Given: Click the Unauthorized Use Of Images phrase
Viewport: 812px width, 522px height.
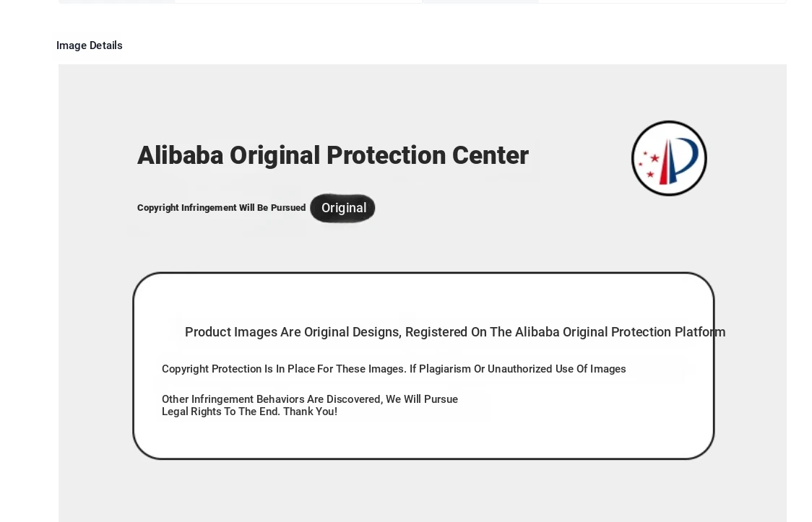Looking at the screenshot, I should pos(557,369).
